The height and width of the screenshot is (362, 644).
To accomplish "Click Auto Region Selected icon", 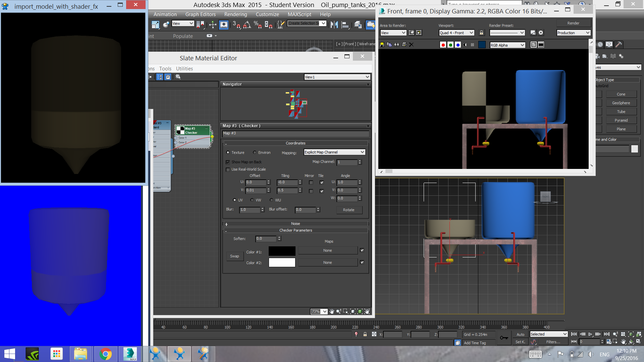I will coord(419,33).
